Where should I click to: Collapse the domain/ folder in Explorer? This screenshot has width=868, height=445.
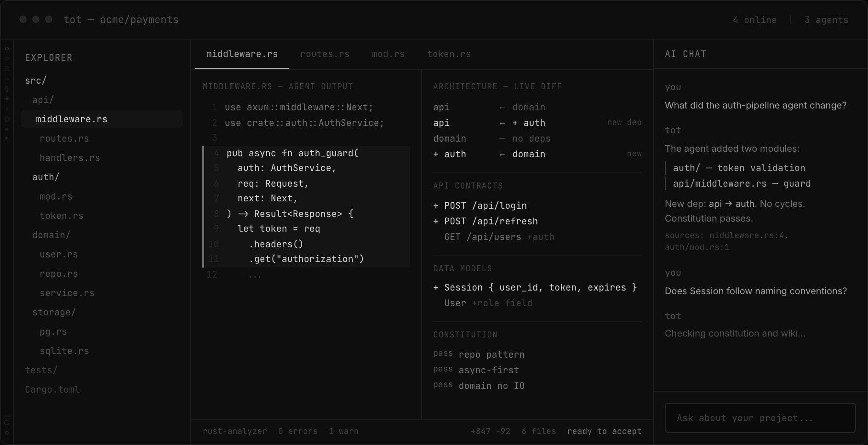51,235
